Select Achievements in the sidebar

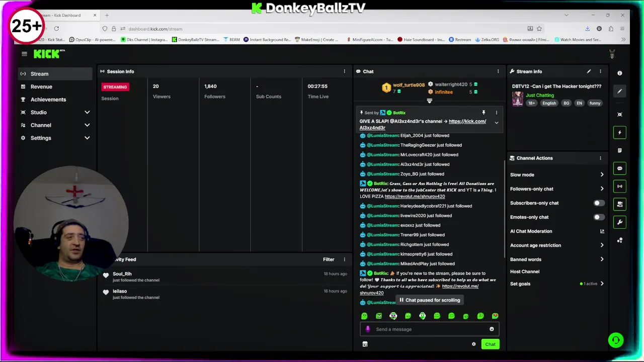(x=55, y=100)
